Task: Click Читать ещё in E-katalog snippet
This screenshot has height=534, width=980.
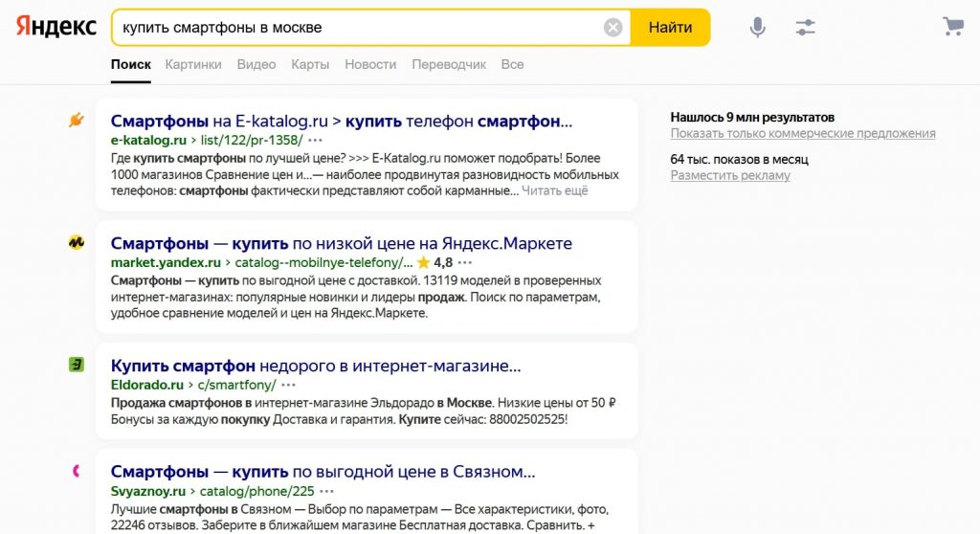Action: coord(554,190)
